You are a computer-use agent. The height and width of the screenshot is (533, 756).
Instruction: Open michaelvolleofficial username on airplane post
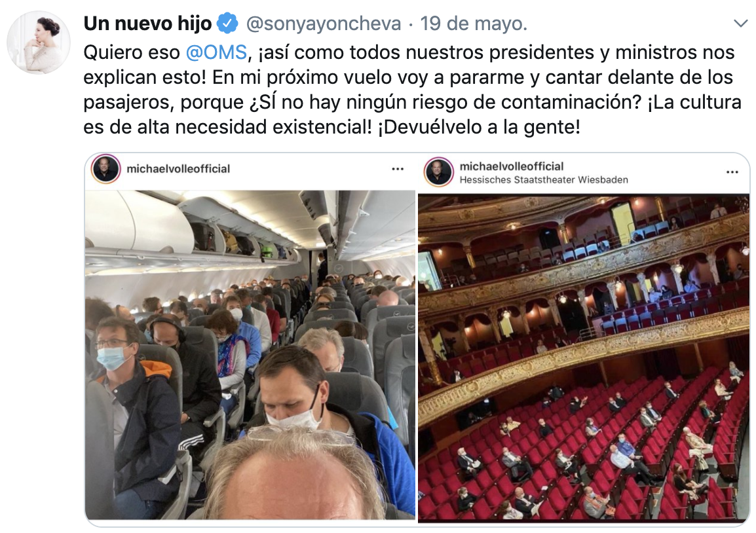178,169
